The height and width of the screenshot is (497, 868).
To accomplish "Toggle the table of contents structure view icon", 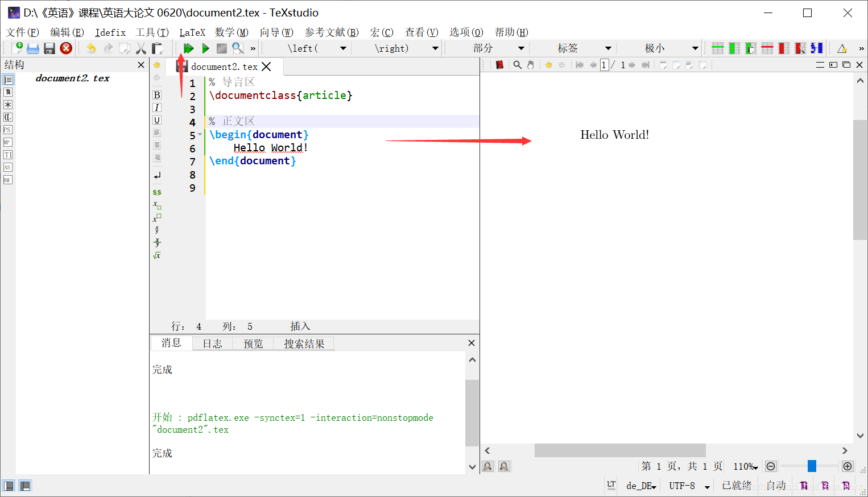I will 8,80.
